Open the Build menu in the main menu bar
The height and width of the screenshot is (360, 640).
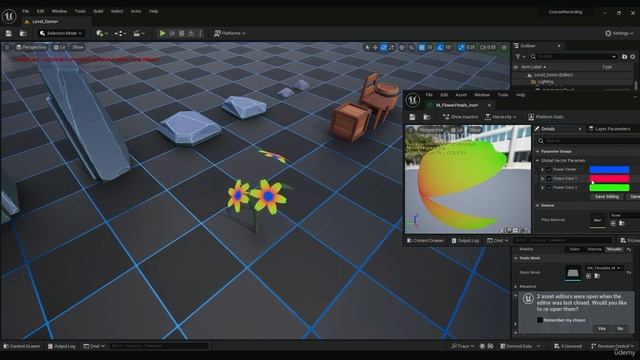(98, 11)
